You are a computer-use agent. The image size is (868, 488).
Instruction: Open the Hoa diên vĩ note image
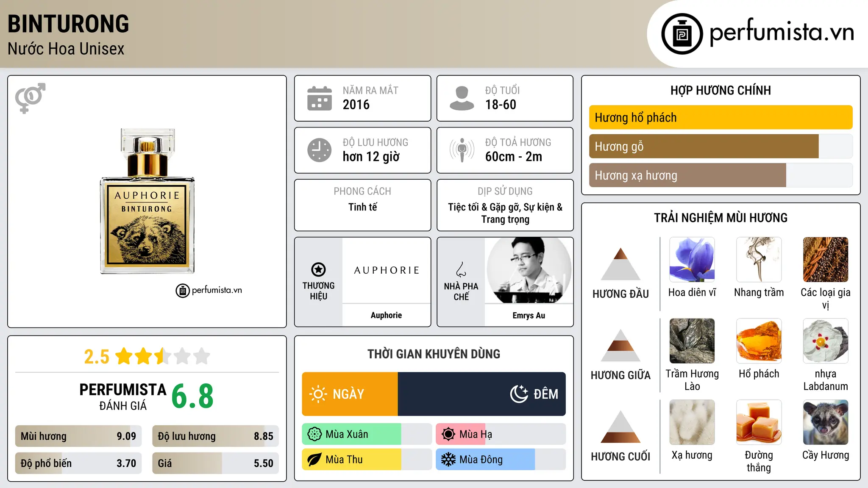click(x=692, y=260)
